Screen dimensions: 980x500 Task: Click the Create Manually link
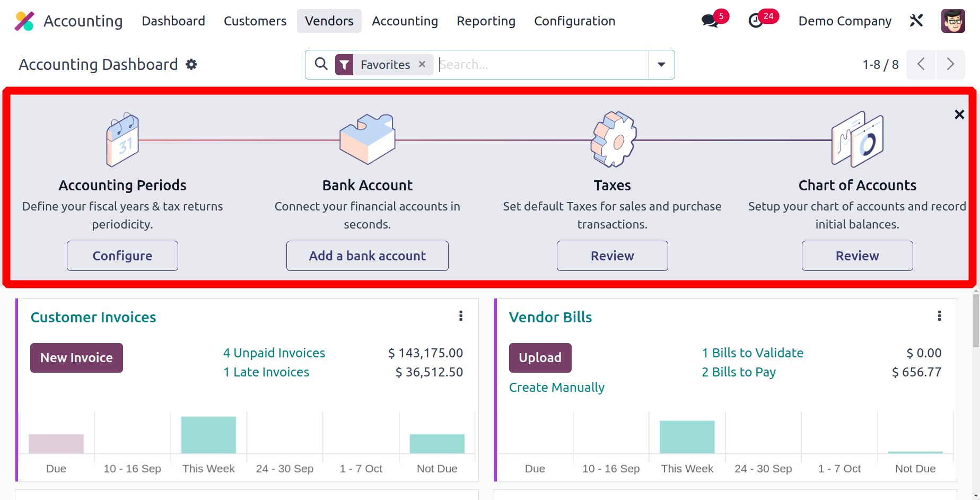[x=556, y=388]
